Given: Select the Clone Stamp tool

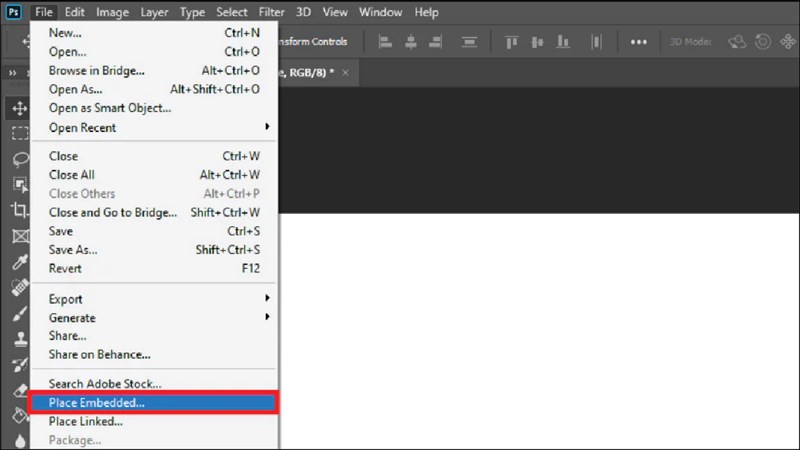Looking at the screenshot, I should point(20,339).
